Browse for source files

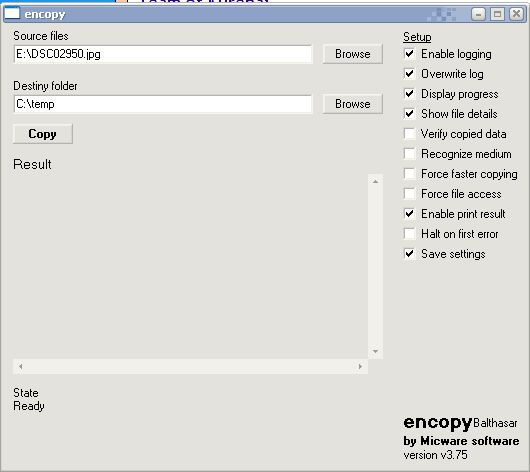tap(353, 54)
